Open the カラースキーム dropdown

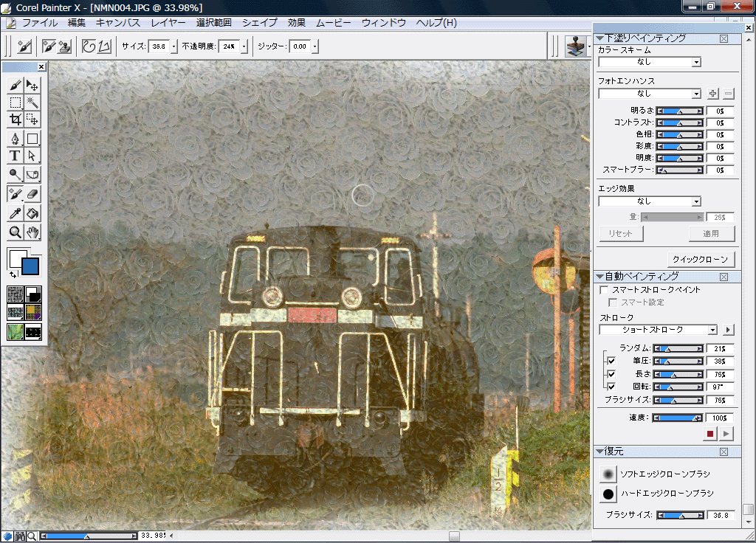click(650, 62)
